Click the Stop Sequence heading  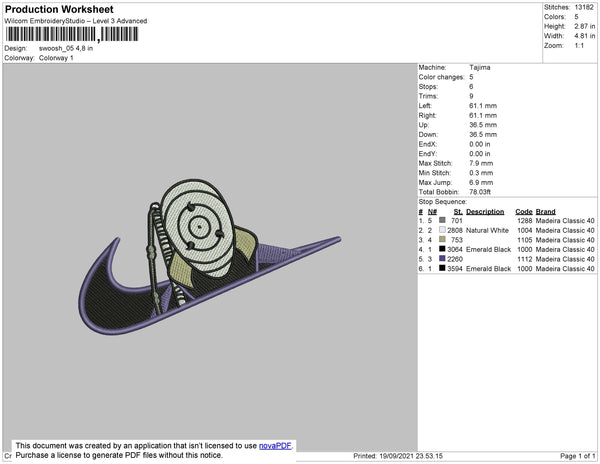point(442,202)
